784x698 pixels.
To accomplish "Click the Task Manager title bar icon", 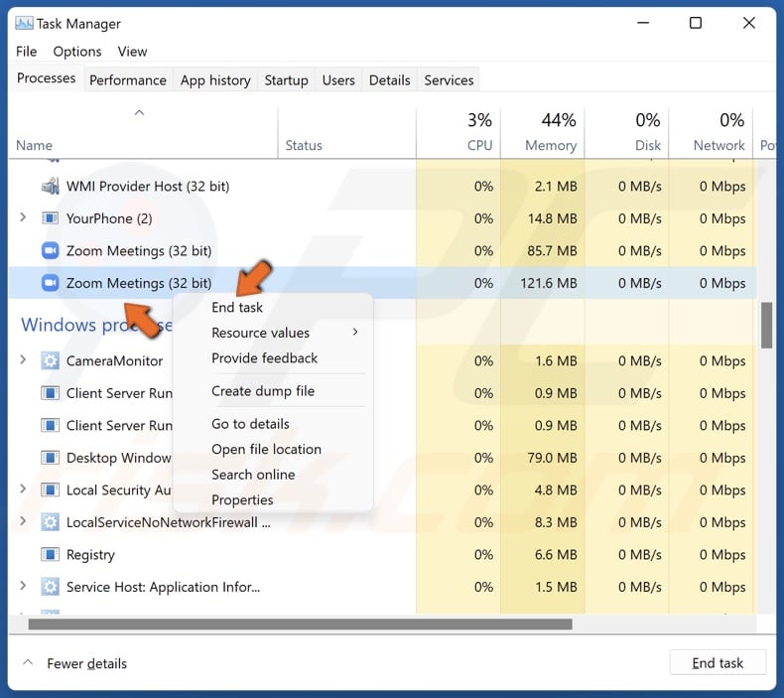I will 24,23.
